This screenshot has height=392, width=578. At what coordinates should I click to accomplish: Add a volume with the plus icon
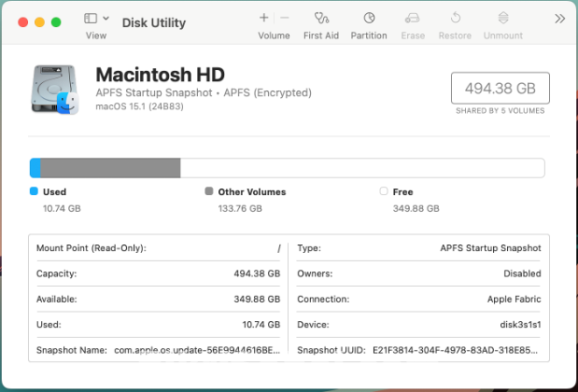264,18
